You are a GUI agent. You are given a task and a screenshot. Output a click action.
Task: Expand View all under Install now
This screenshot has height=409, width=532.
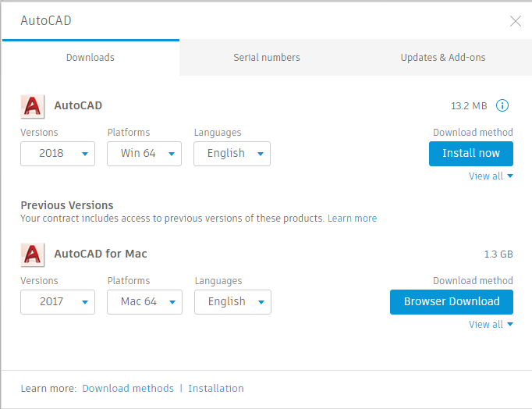point(491,176)
